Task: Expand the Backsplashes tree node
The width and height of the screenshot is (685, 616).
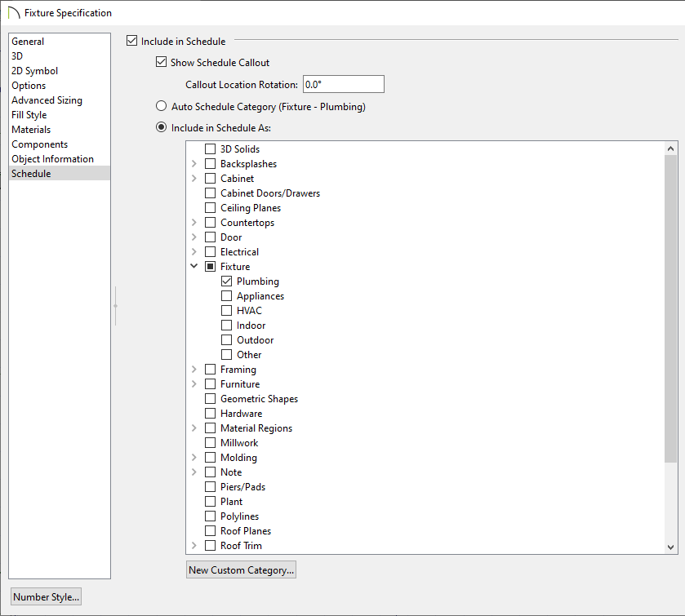Action: point(194,164)
